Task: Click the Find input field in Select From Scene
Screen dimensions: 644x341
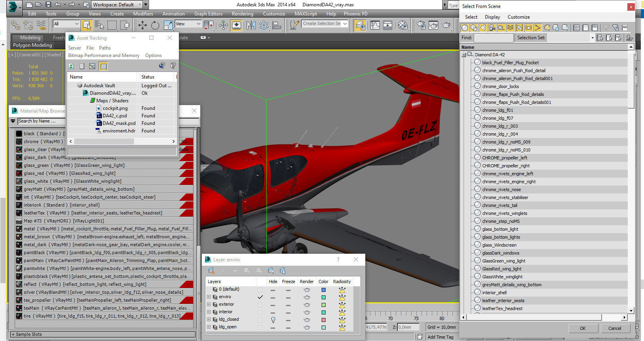Action: [493, 38]
